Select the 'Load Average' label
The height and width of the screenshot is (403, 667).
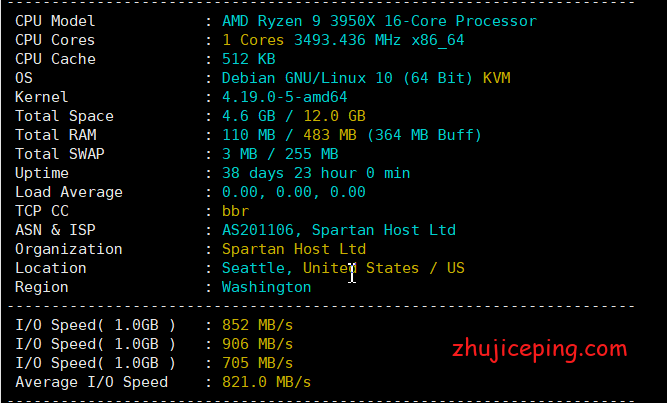[69, 192]
